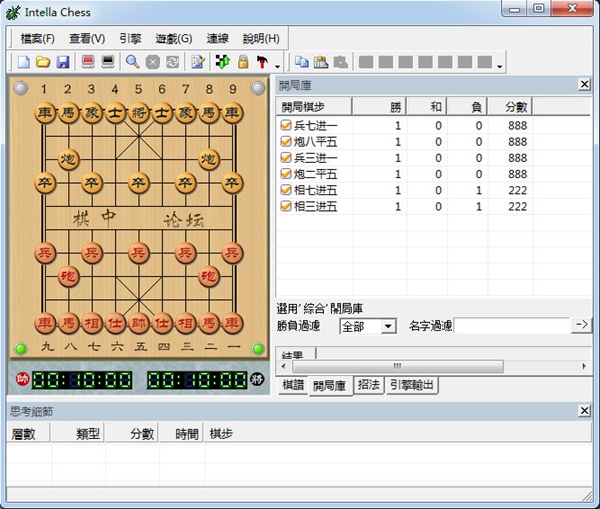600x509 pixels.
Task: Click the green arrow flip board icon
Action: (223, 62)
